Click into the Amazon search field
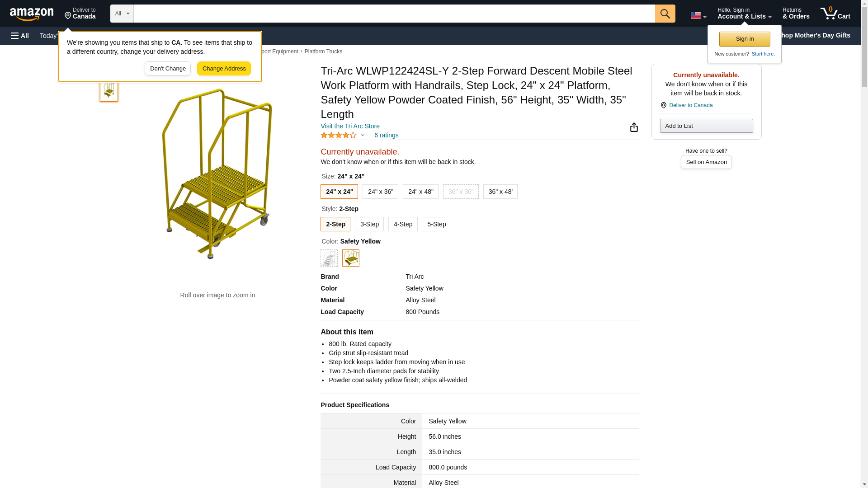Screen dimensions: 868x488 pyautogui.click(x=394, y=14)
